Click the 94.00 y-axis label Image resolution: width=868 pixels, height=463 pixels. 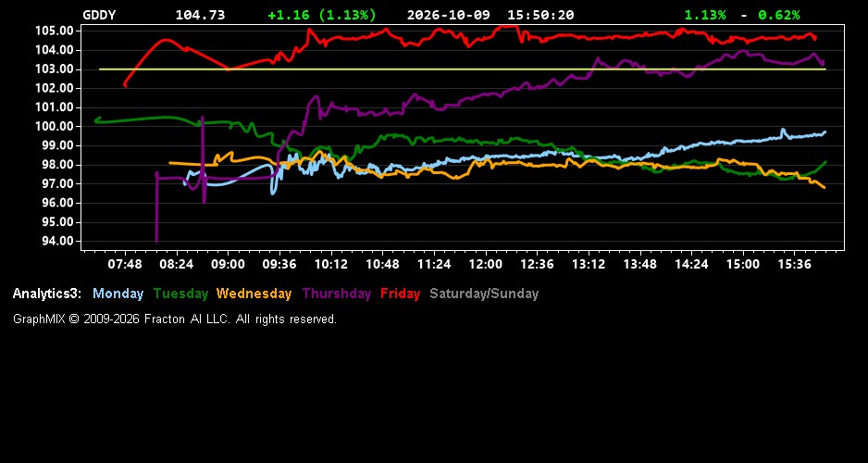(58, 241)
